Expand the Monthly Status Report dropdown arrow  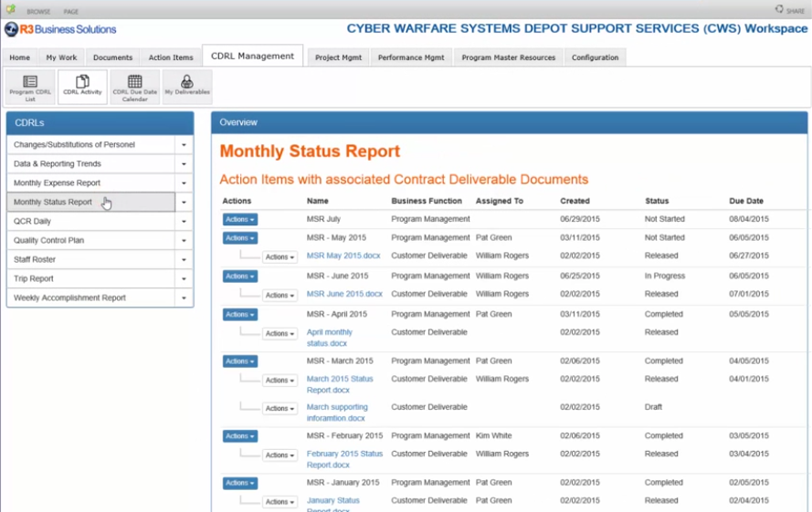coord(184,203)
